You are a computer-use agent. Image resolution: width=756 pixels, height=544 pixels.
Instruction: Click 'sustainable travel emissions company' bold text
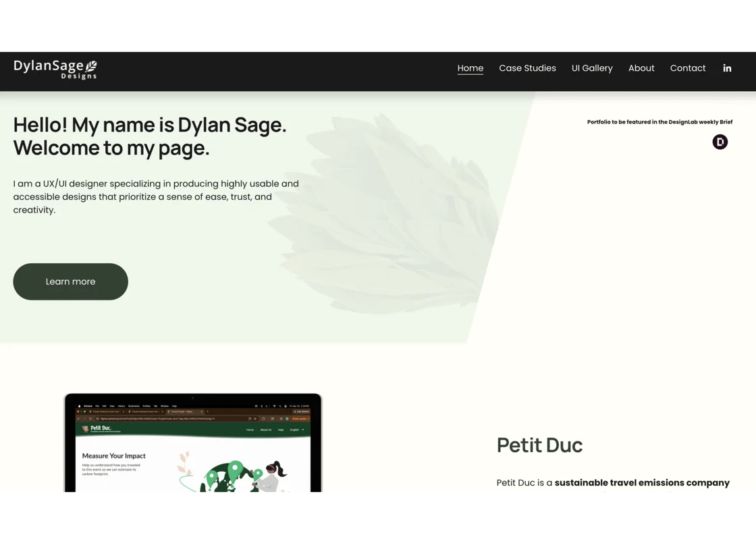point(642,483)
